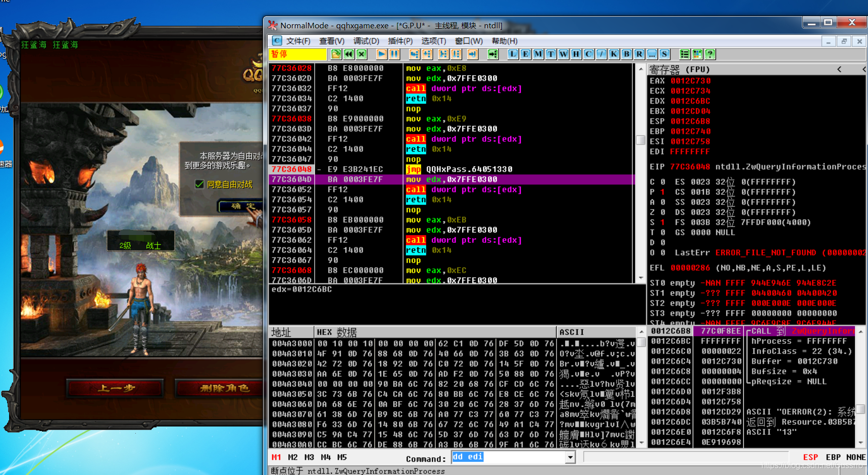
Task: Run the program with the play icon
Action: [382, 54]
